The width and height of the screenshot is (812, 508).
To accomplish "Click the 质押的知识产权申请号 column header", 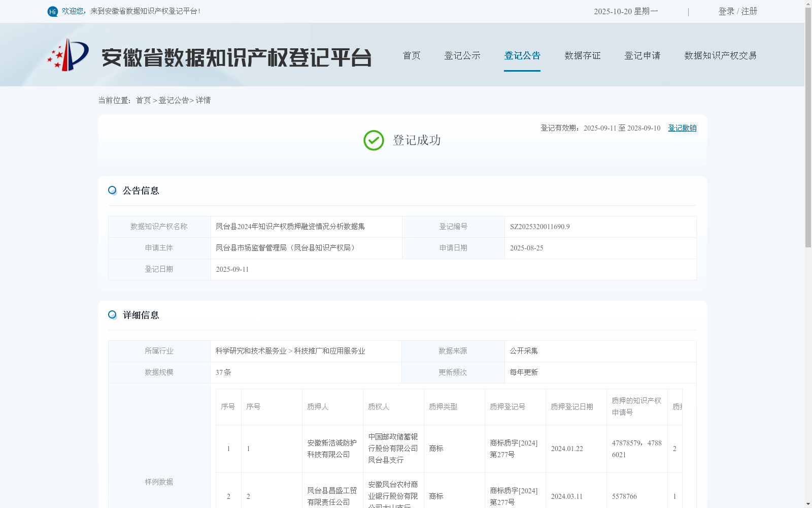I will point(636,406).
